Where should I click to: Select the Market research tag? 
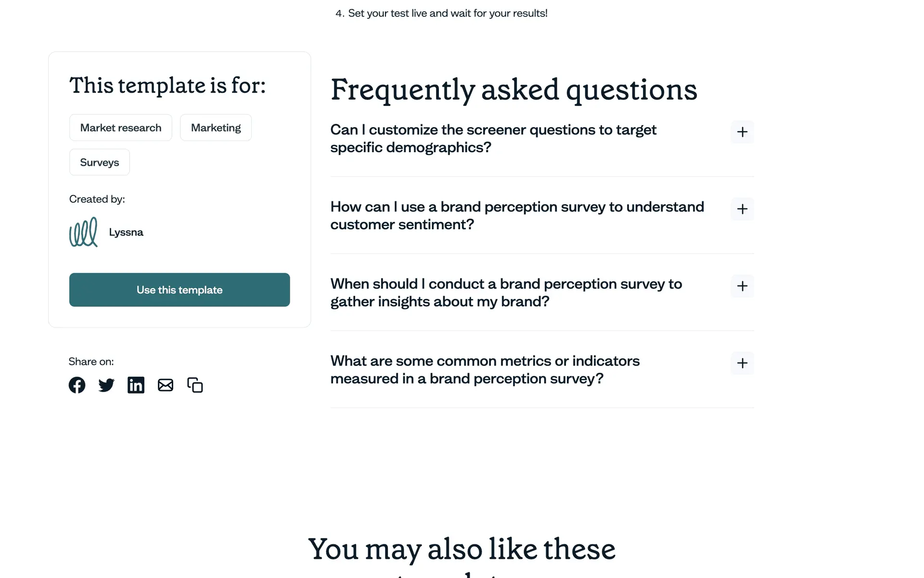[121, 128]
